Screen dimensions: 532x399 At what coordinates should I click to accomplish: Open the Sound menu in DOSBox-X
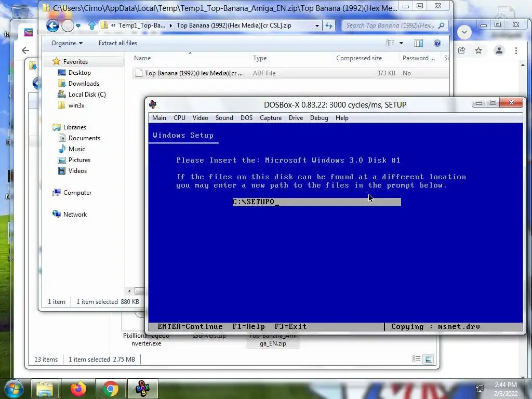click(x=224, y=118)
